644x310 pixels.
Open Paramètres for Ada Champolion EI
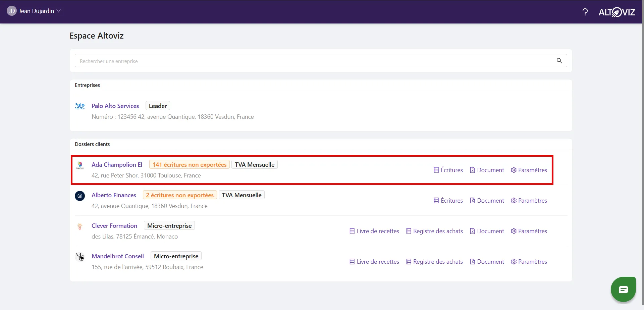pyautogui.click(x=529, y=170)
